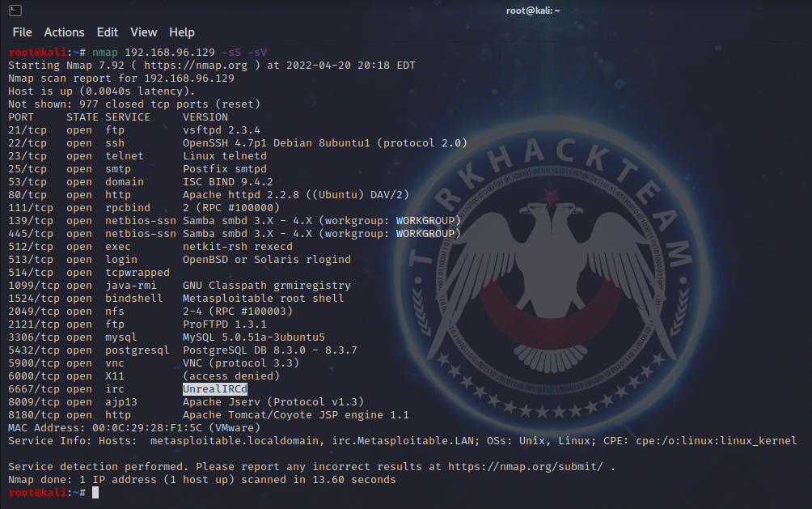This screenshot has height=509, width=812.
Task: Click the VERSION column header
Action: [x=205, y=117]
